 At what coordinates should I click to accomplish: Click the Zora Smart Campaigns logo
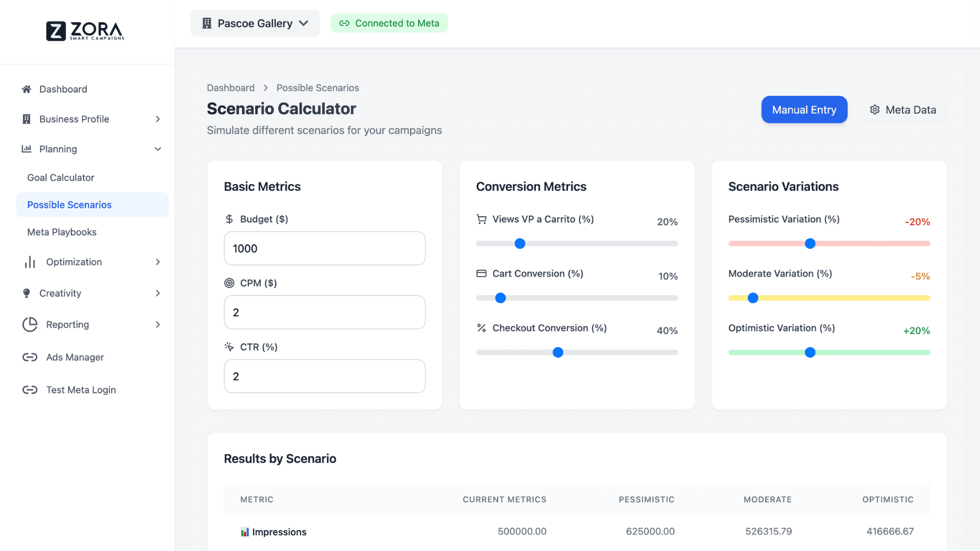(x=85, y=31)
